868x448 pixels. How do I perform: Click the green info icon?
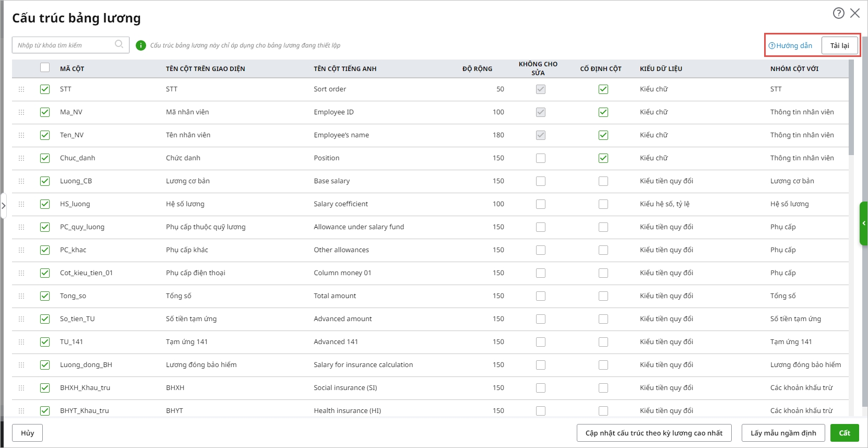pos(141,45)
